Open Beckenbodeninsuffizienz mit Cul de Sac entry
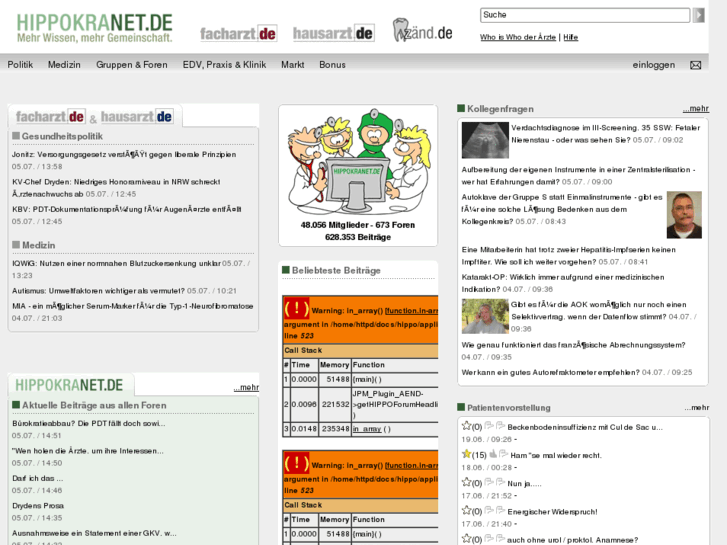The width and height of the screenshot is (727, 545). [585, 427]
